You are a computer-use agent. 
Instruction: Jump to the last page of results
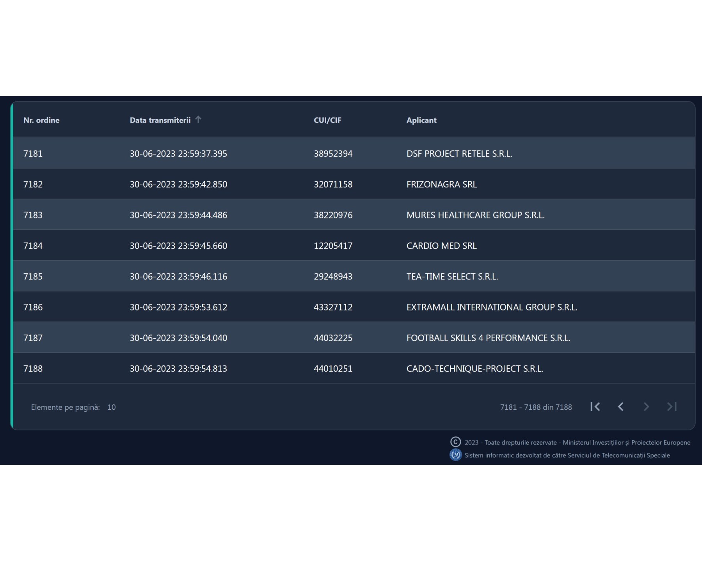click(x=672, y=407)
